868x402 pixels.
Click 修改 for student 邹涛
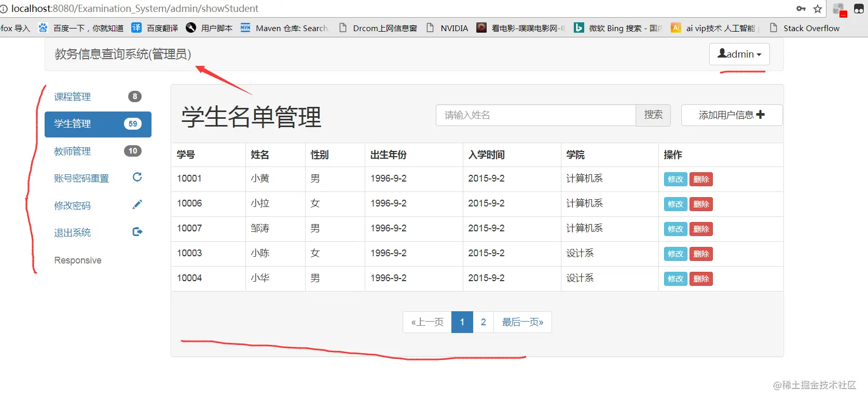pos(676,229)
